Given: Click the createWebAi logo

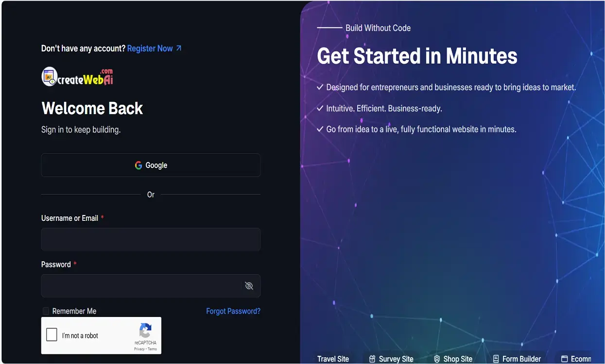Looking at the screenshot, I should [78, 77].
